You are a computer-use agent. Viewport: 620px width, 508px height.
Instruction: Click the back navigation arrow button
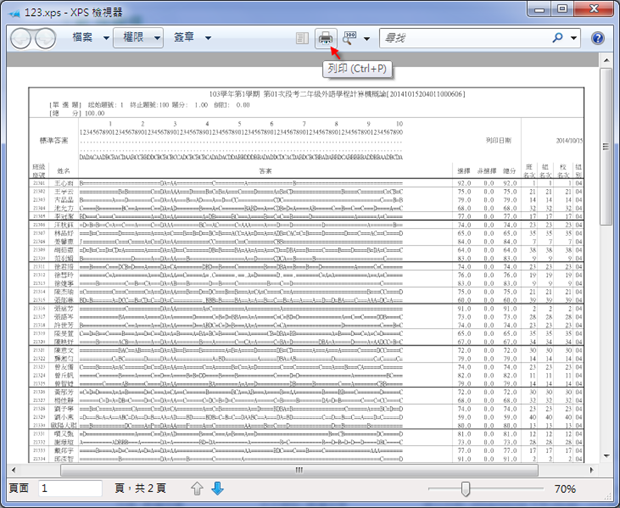point(21,39)
